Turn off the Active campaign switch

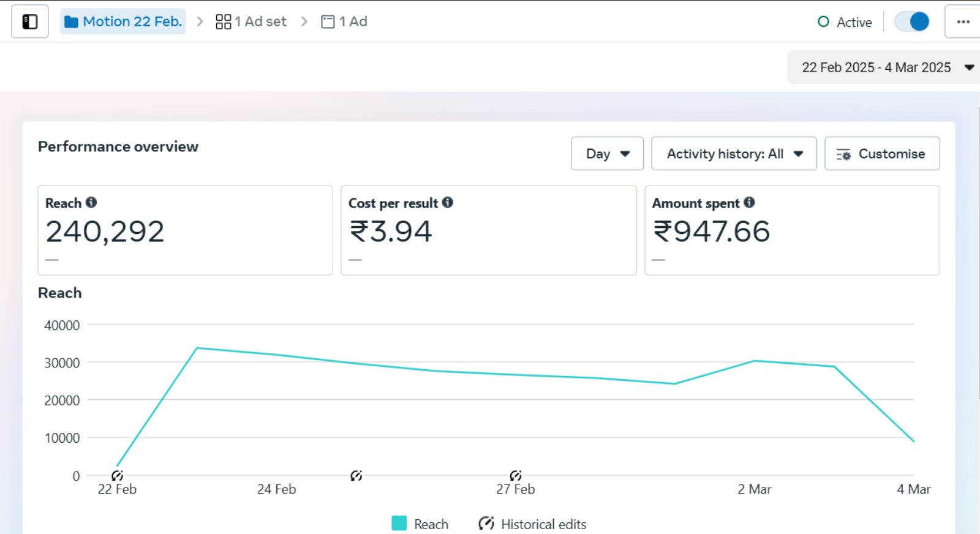point(911,22)
